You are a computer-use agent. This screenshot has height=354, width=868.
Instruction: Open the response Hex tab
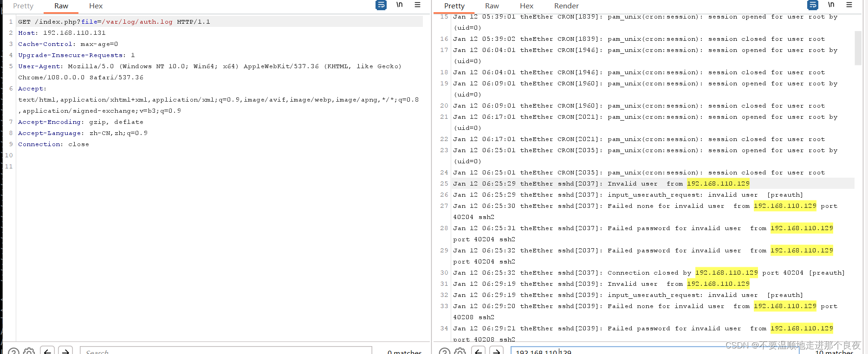[x=526, y=6]
